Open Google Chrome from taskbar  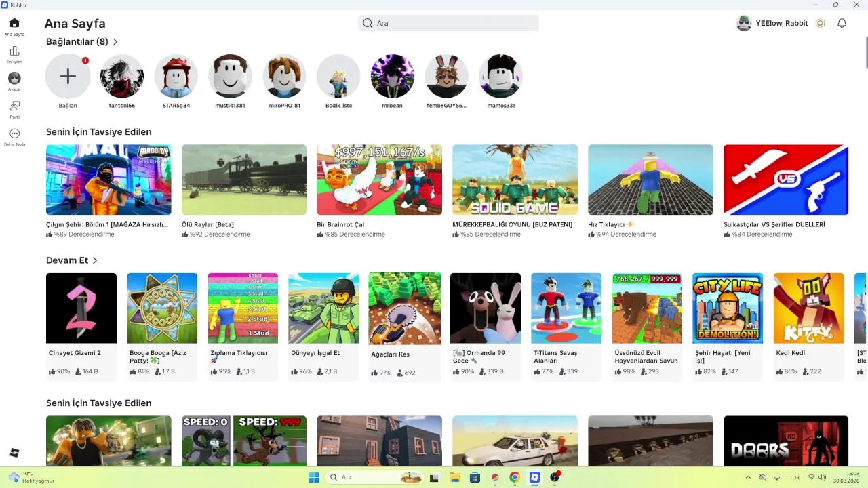pos(515,477)
